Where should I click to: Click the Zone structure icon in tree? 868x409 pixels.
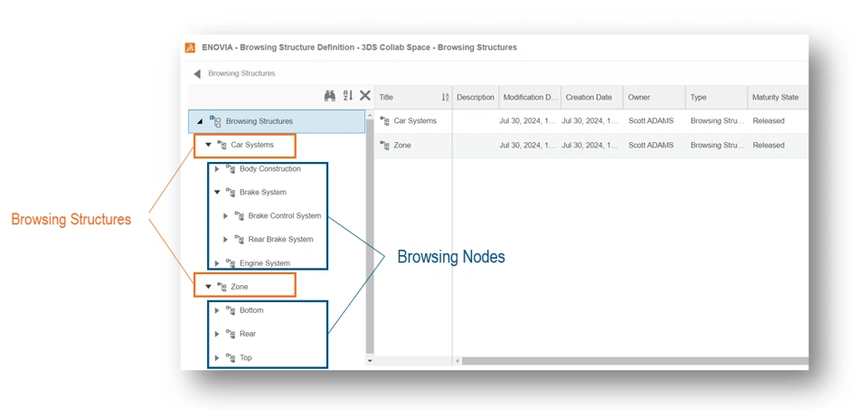(x=222, y=287)
